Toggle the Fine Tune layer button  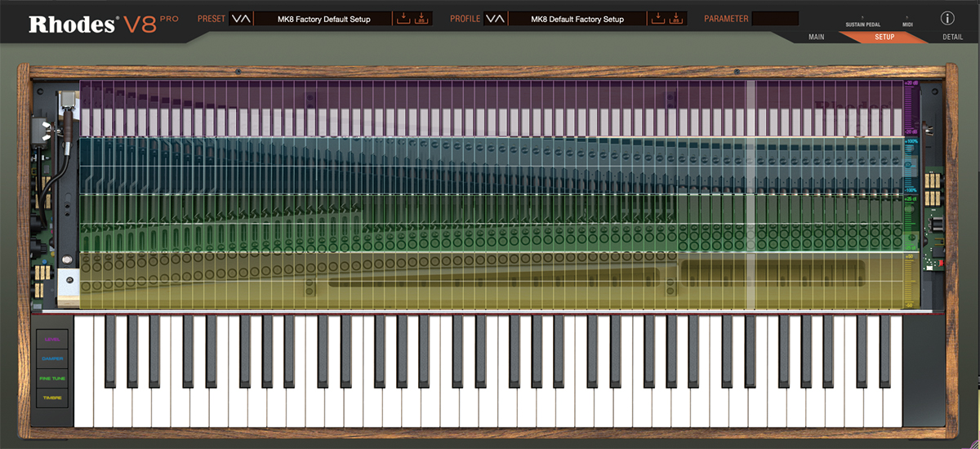click(x=51, y=379)
